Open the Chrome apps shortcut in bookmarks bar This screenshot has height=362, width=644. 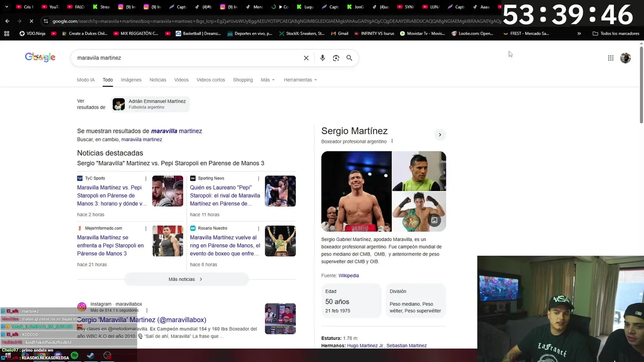(7, 34)
